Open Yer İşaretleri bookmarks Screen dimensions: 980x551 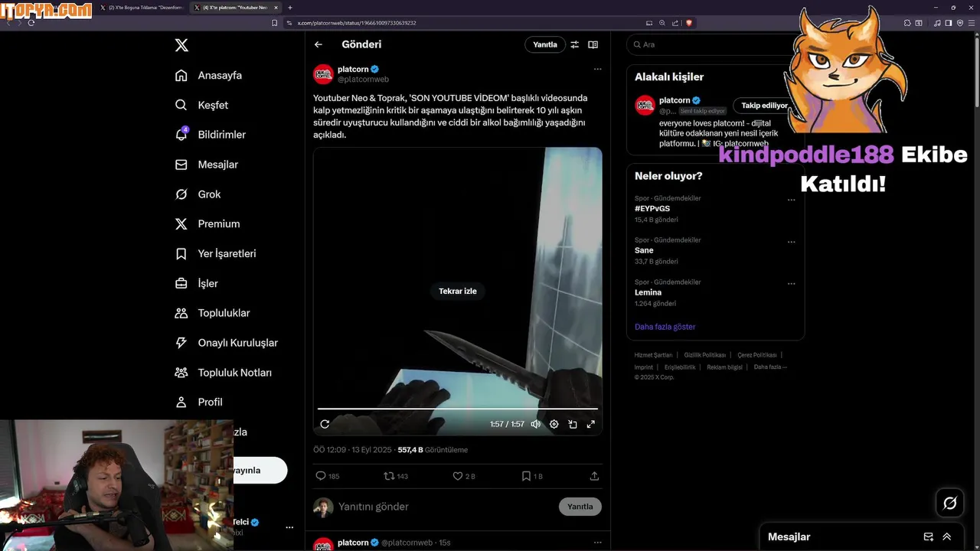215,253
